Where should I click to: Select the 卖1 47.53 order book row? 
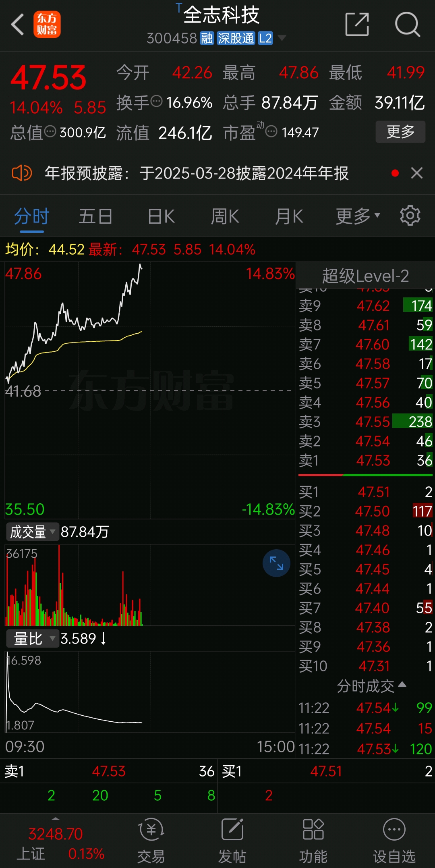[365, 460]
